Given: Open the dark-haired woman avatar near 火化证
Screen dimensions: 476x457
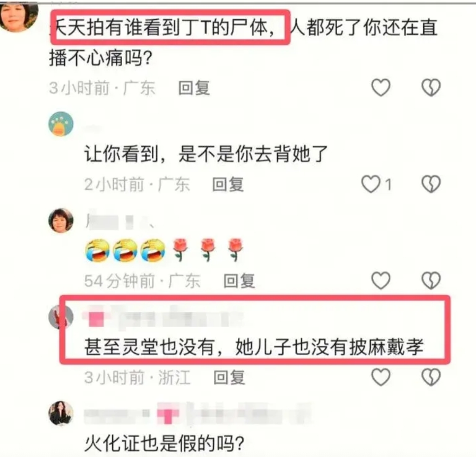Looking at the screenshot, I should pos(61,413).
